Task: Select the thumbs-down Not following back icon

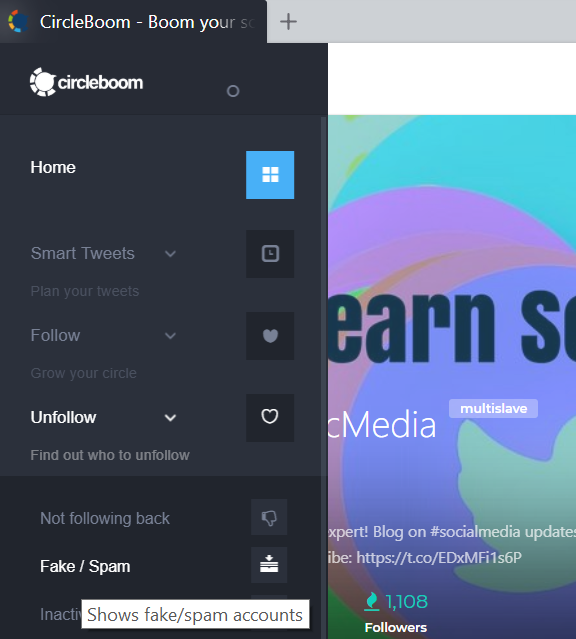Action: [269, 517]
